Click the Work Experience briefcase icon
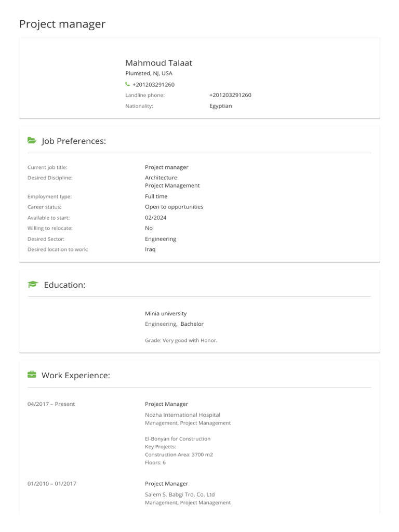Screen dimensions: 399x532 pyautogui.click(x=32, y=375)
